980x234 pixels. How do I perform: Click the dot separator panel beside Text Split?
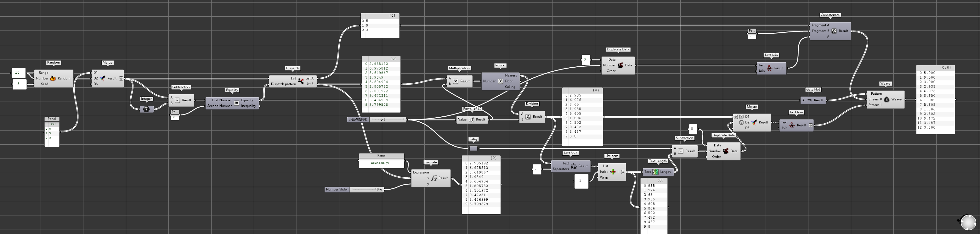click(537, 170)
